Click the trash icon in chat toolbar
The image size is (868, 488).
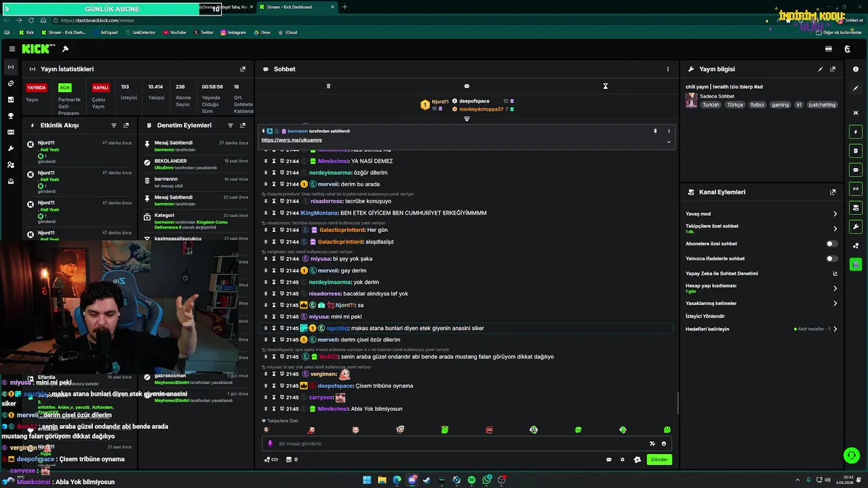coord(328,86)
